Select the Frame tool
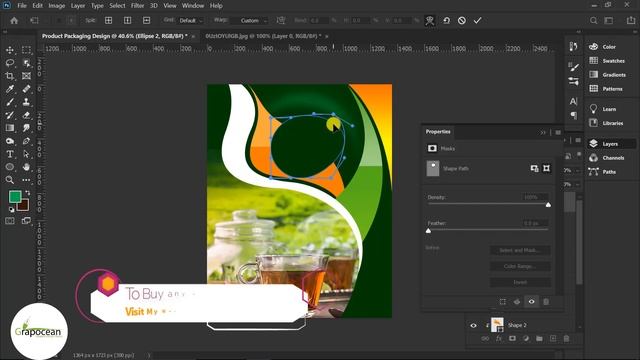 point(27,76)
